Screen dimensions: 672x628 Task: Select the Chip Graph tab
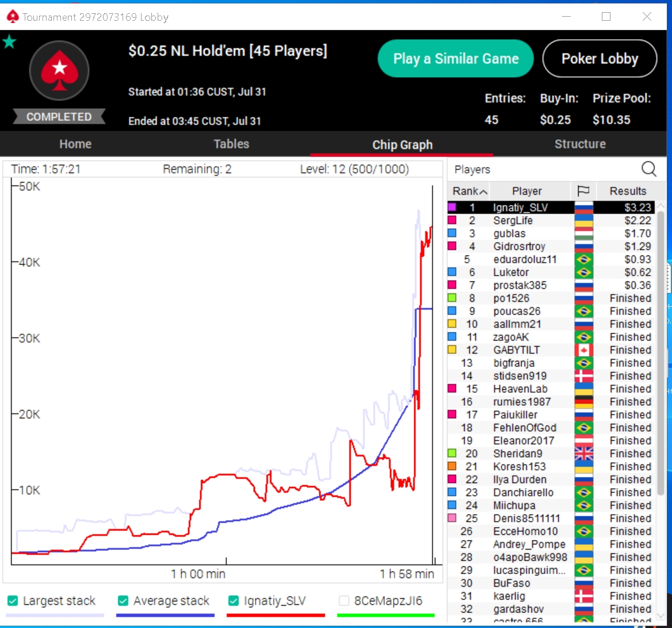[x=402, y=145]
